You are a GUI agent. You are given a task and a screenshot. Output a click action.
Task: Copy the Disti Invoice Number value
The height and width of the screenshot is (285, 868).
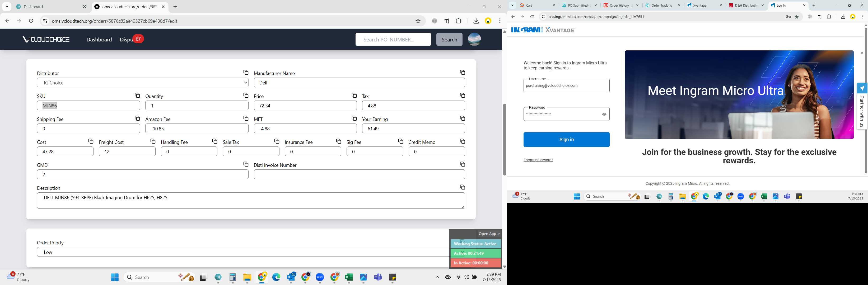462,164
